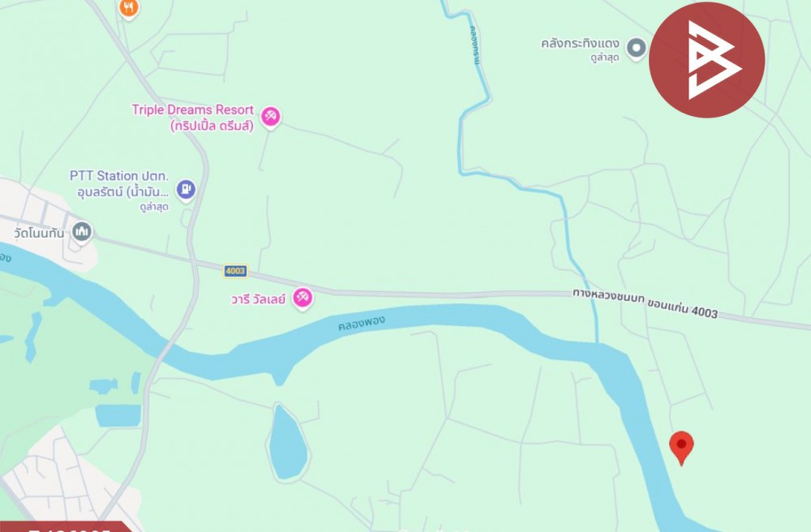Click the PTT Station ปตท. อุบลรัตน์ label

(x=119, y=183)
